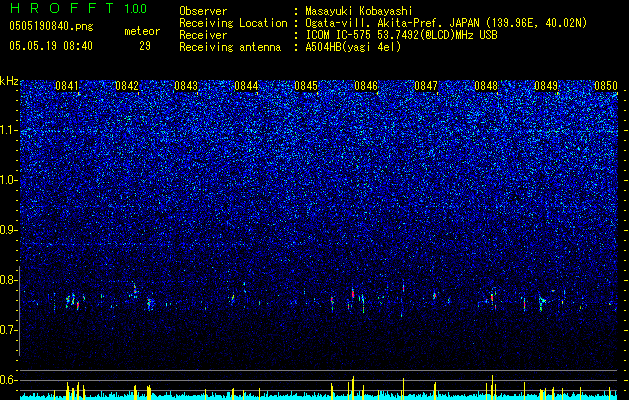The width and height of the screenshot is (629, 400).
Task: Click the HROFFT 1.0.0 title text
Action: [x=78, y=8]
